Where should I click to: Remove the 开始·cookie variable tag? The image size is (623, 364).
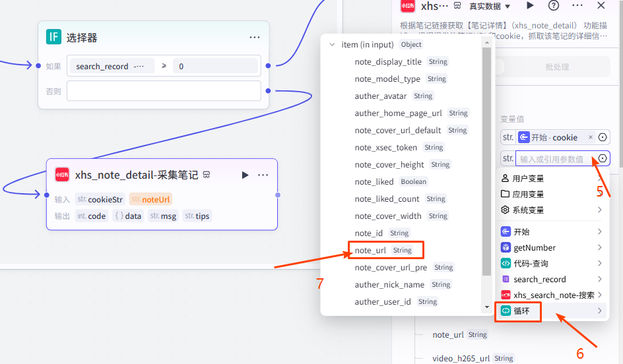coord(591,137)
